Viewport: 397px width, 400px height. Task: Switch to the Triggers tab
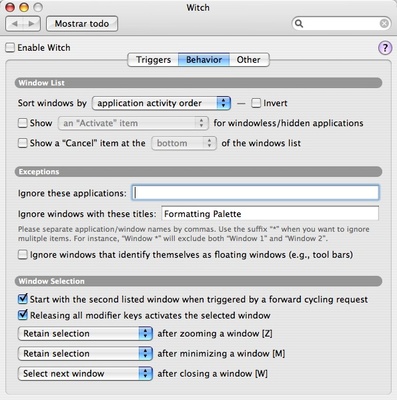click(153, 60)
